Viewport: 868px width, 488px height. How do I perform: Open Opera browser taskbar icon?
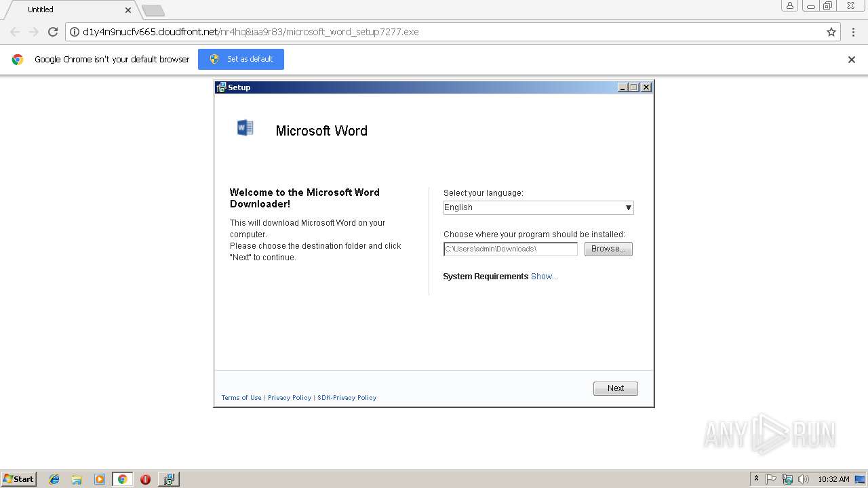[x=145, y=479]
